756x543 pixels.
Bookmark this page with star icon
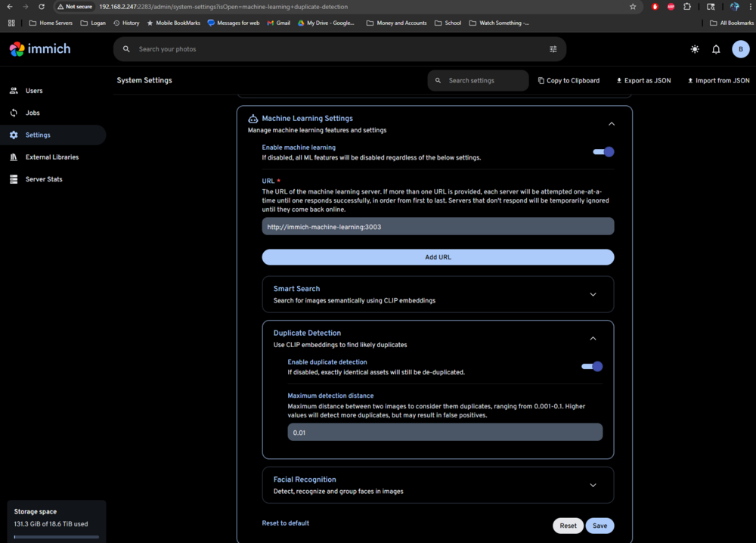(x=633, y=7)
